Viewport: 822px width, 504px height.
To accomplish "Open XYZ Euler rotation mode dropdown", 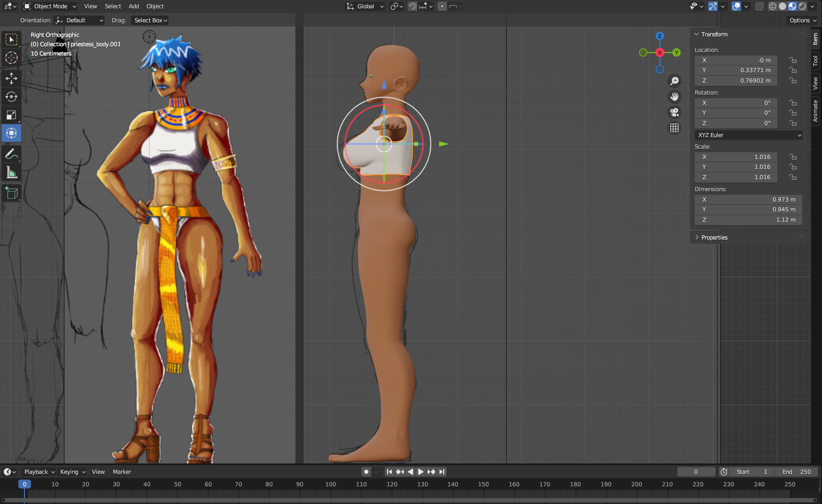I will click(749, 135).
